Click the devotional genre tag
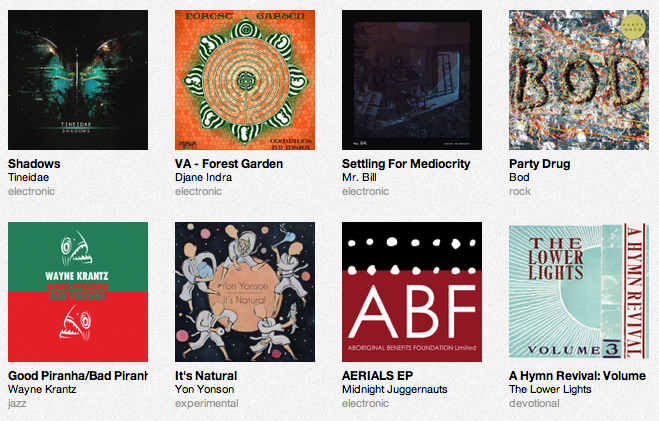This screenshot has height=421, width=659. click(x=534, y=403)
